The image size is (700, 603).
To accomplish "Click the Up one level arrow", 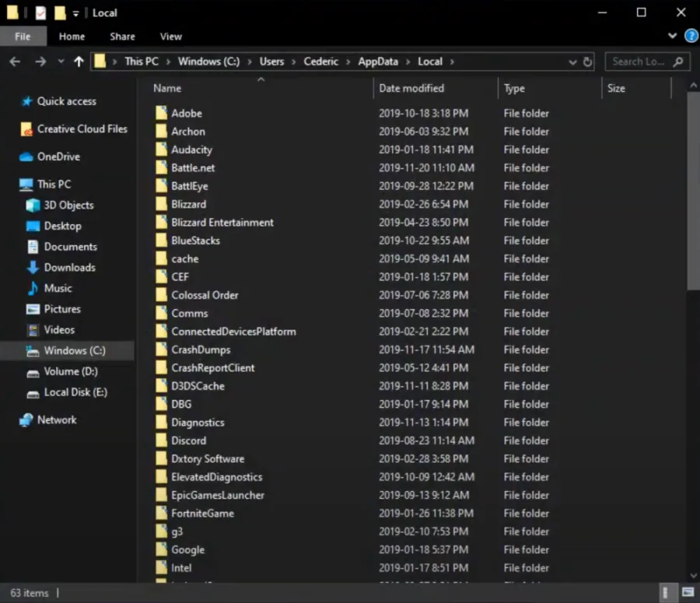I will [x=79, y=61].
